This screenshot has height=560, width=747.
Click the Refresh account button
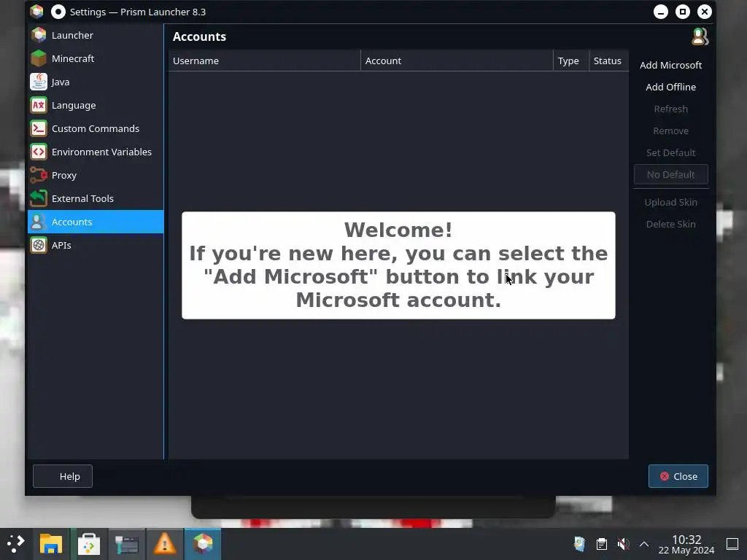(671, 109)
